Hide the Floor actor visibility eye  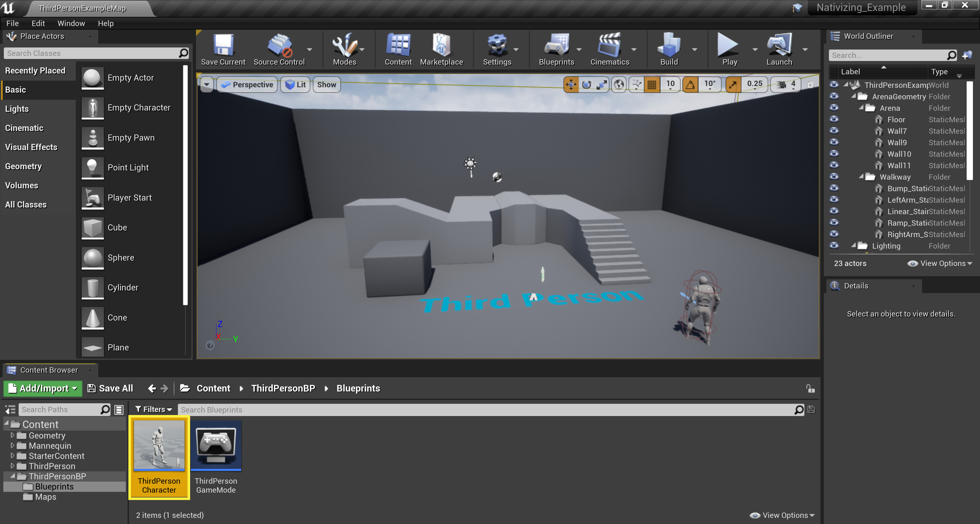[834, 119]
